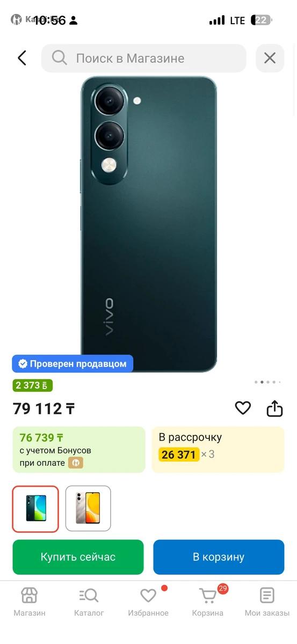Viewport: 297px width, 644px height.
Task: Select the gold phone color thumbnail
Action: click(x=88, y=509)
